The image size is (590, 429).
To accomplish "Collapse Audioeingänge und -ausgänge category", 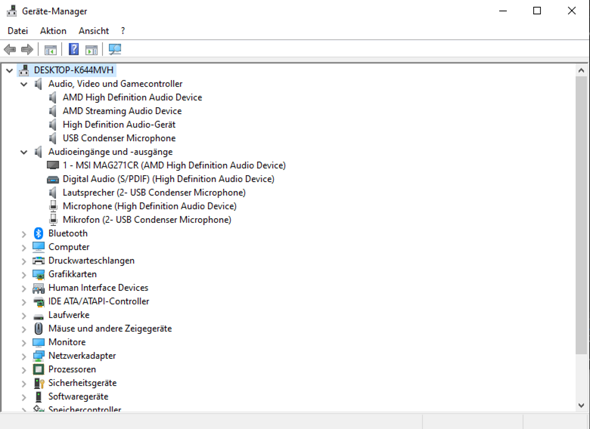I will tap(24, 152).
